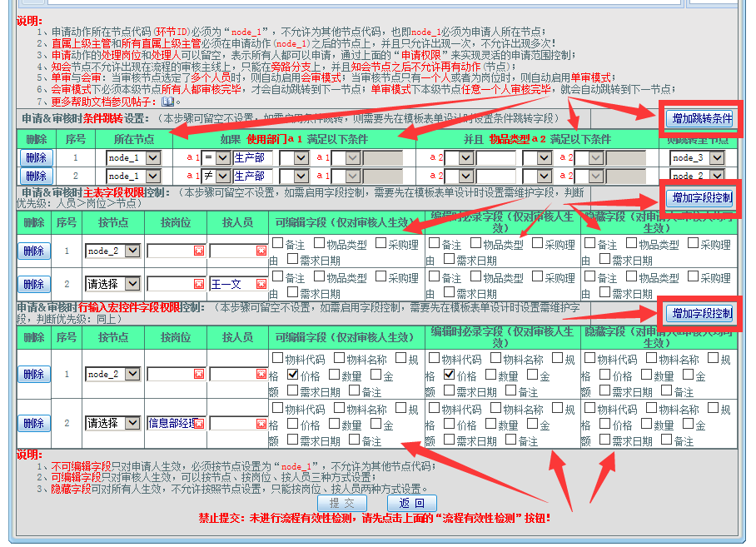
Task: Clear the 信息部经理 position field
Action: coord(199,423)
